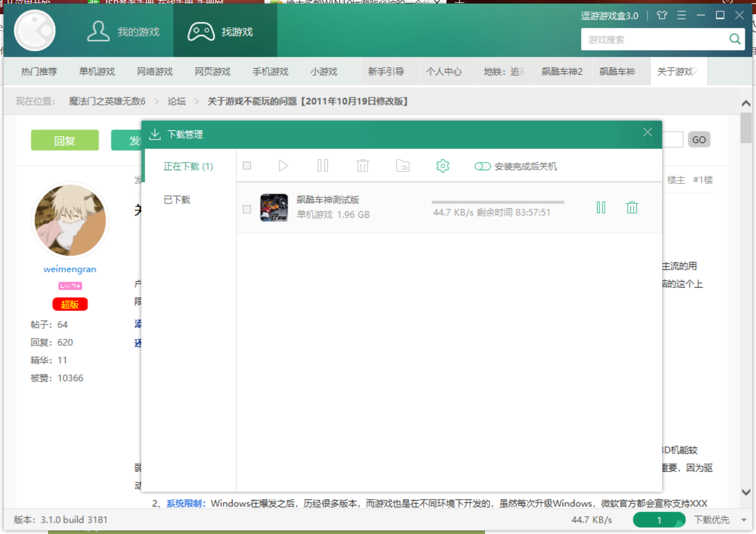The image size is (756, 534).
Task: Click the trash icon in download toolbar
Action: (x=363, y=166)
